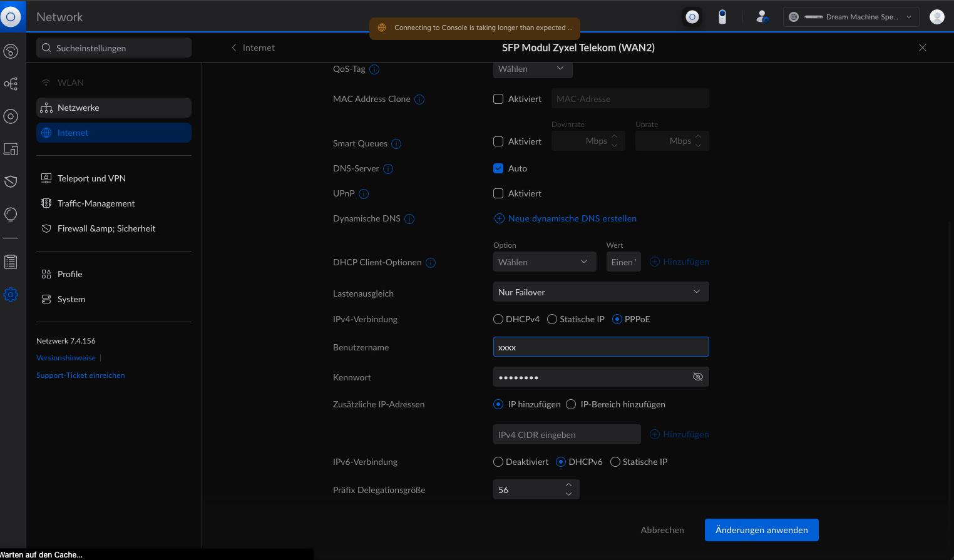Switch to the Protect camera application icon

tap(722, 17)
